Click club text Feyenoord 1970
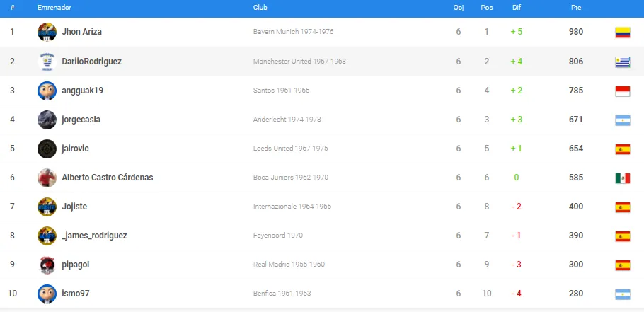644x312 pixels. click(278, 236)
